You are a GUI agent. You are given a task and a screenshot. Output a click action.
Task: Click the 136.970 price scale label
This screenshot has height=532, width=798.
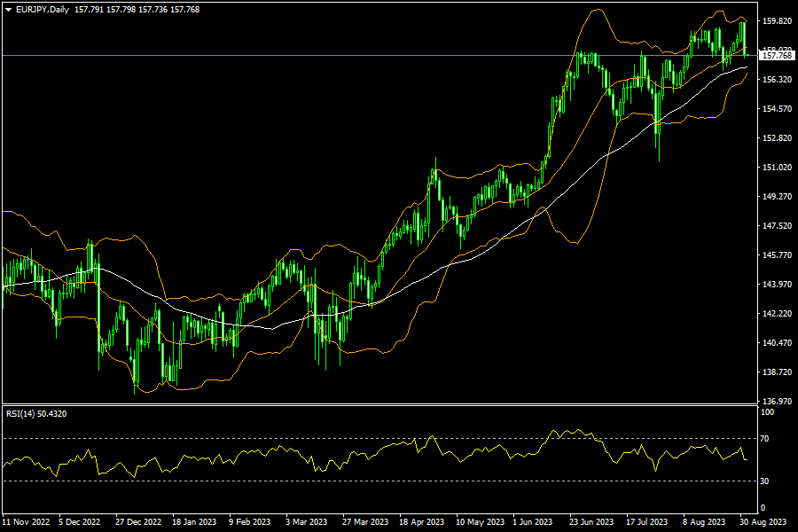pyautogui.click(x=777, y=401)
